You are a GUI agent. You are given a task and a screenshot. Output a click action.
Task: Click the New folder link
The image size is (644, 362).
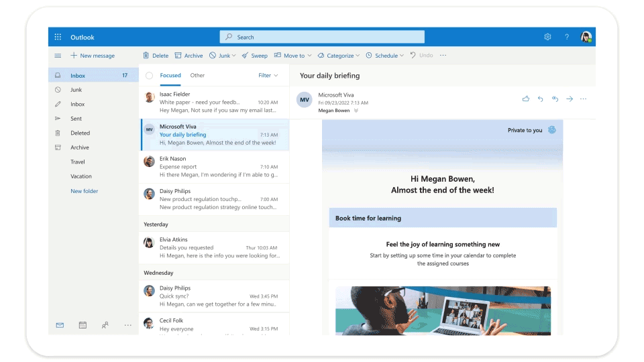pyautogui.click(x=85, y=191)
